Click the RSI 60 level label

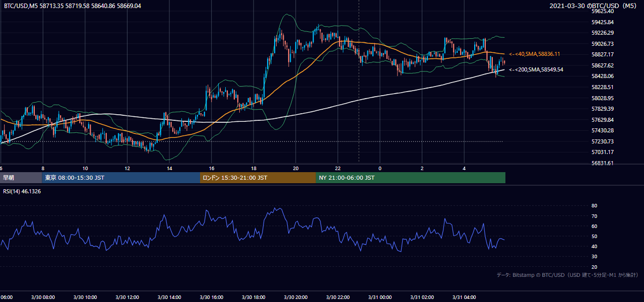[594, 226]
